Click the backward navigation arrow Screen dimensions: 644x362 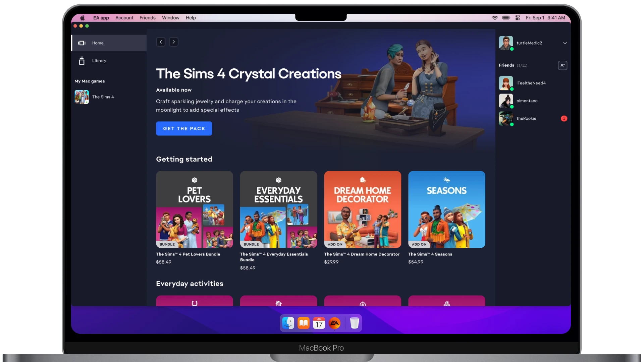click(x=161, y=42)
